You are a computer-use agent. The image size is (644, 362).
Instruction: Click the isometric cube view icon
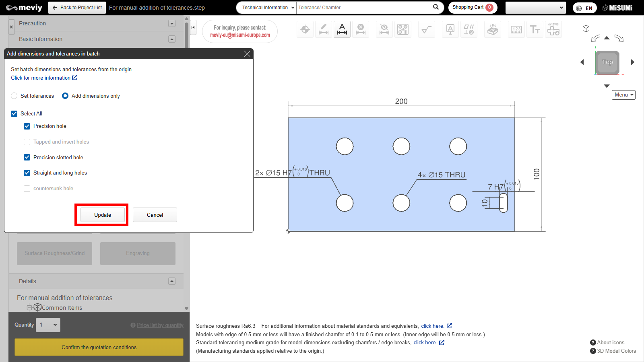click(x=586, y=29)
